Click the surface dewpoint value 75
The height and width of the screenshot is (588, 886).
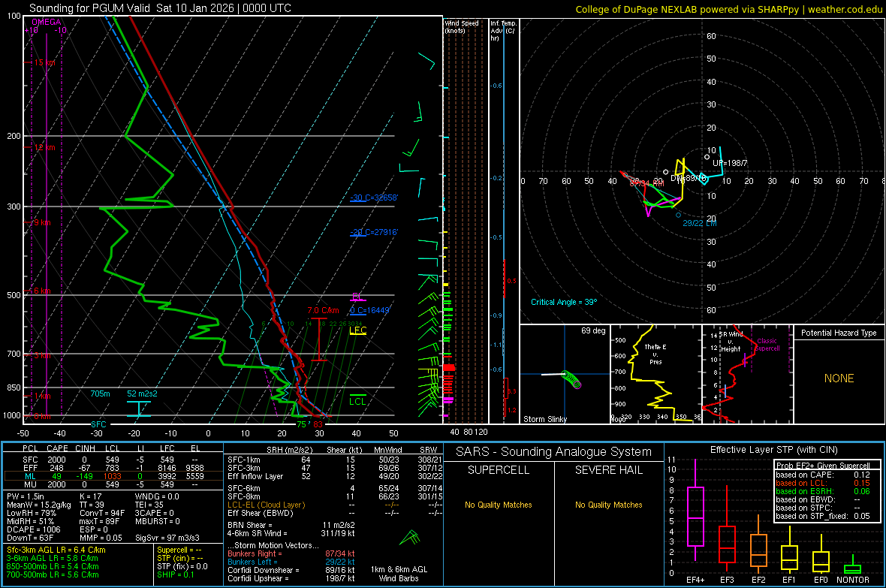point(301,424)
